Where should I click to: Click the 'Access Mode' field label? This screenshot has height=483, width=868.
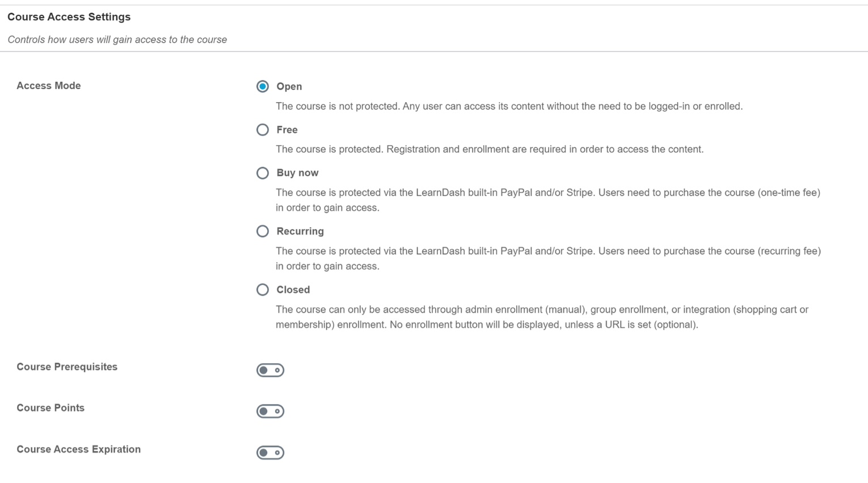click(x=49, y=86)
